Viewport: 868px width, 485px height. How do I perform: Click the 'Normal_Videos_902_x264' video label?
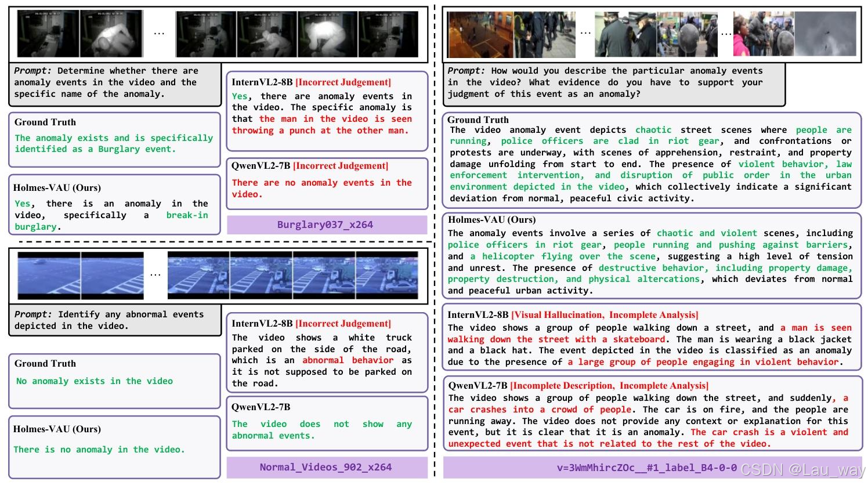(327, 467)
